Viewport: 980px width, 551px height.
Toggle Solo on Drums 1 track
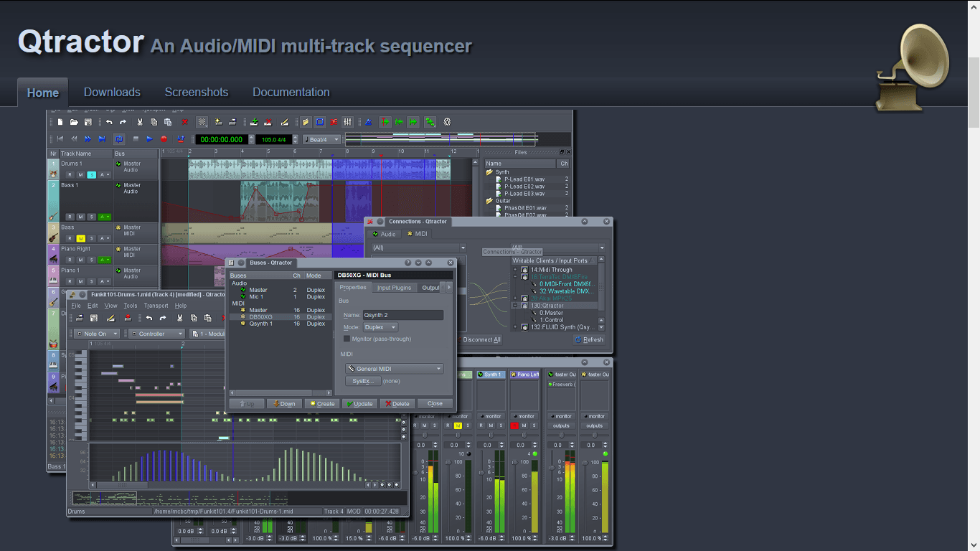(92, 175)
